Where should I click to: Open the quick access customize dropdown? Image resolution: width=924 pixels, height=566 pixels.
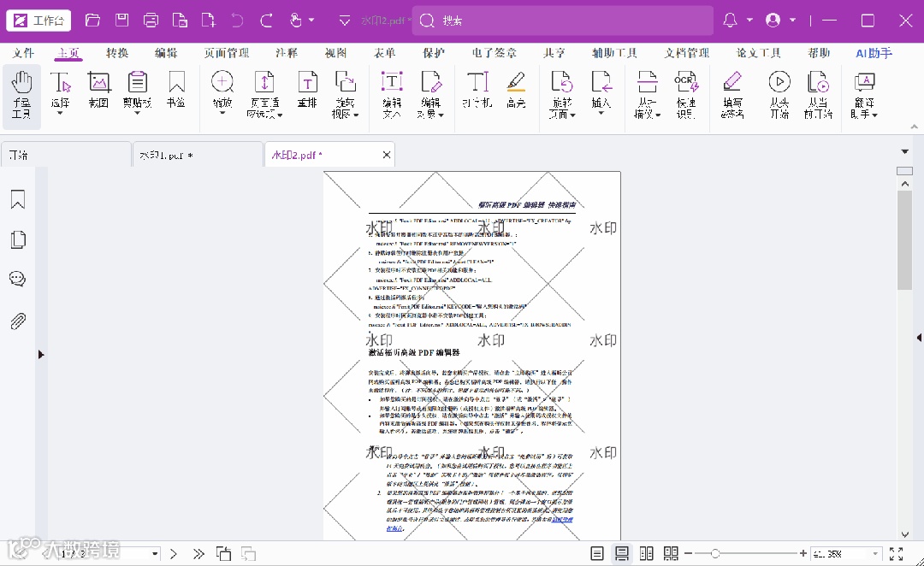click(x=345, y=21)
